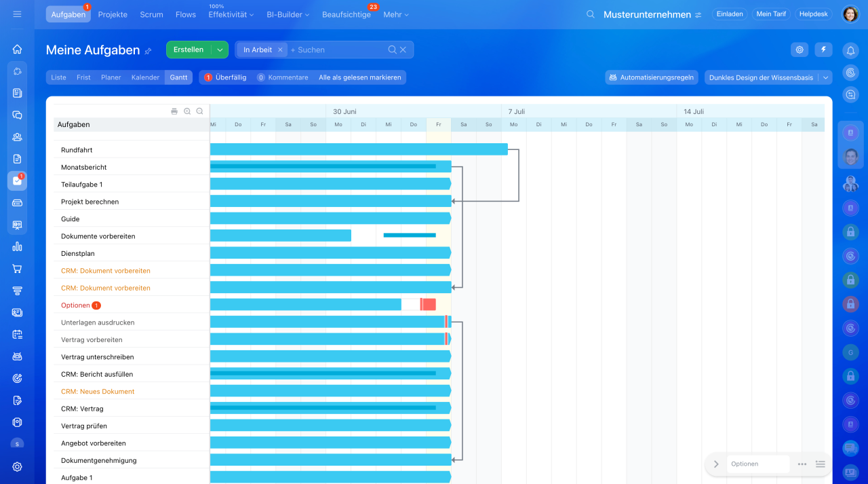868x484 pixels.
Task: Zoom in the Gantt chart
Action: coord(187,111)
